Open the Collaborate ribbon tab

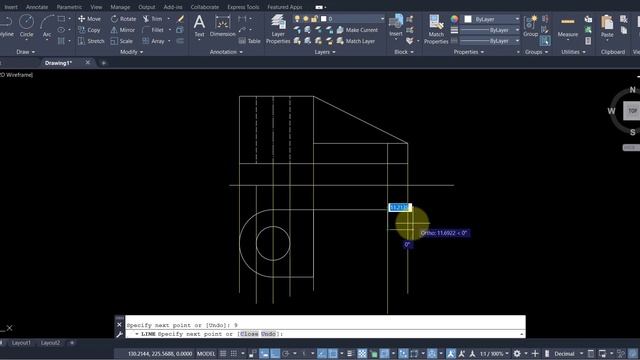[x=204, y=7]
